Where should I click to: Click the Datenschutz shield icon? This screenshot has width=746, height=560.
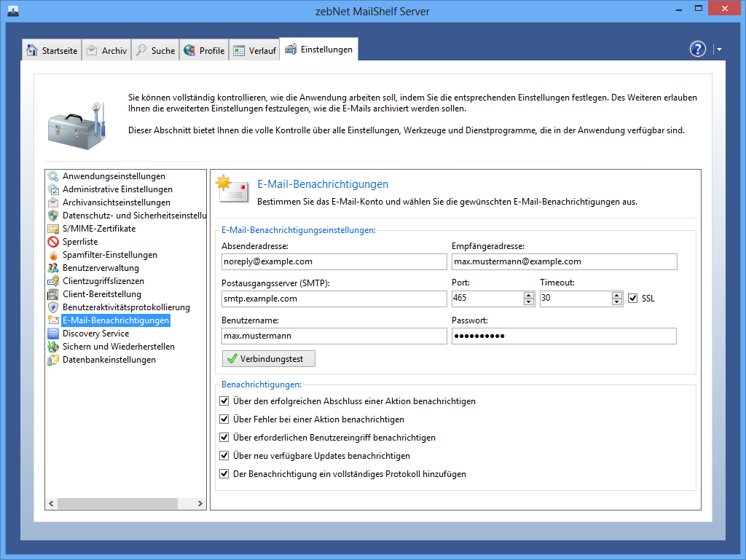click(53, 216)
